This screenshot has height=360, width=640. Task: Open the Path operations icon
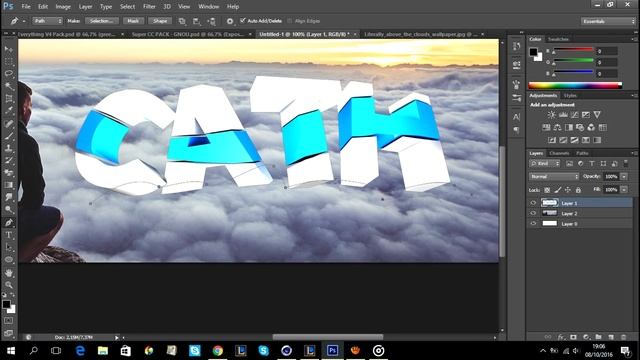[182, 21]
